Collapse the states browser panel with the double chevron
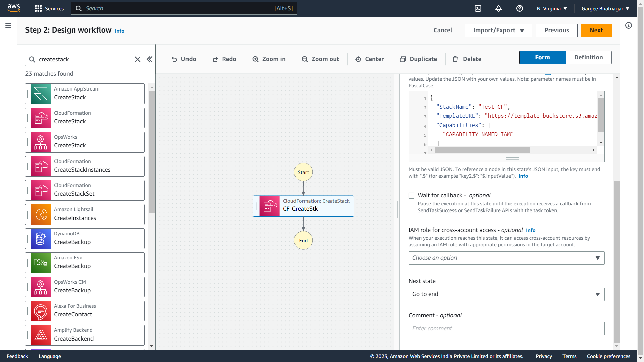This screenshot has height=362, width=644. tap(150, 59)
